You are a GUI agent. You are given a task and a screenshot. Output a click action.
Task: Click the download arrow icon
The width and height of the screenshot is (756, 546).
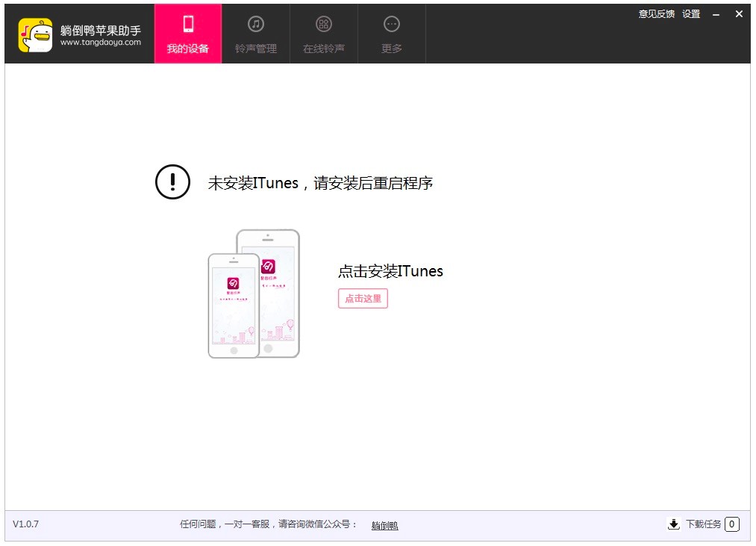674,524
